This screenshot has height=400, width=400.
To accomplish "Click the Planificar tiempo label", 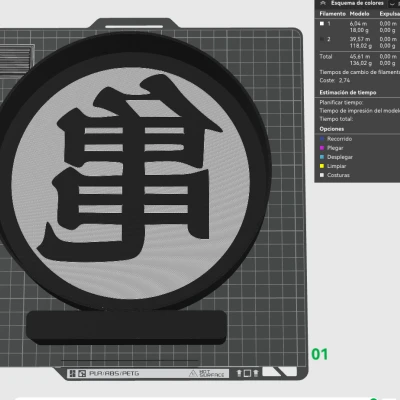I will [341, 102].
